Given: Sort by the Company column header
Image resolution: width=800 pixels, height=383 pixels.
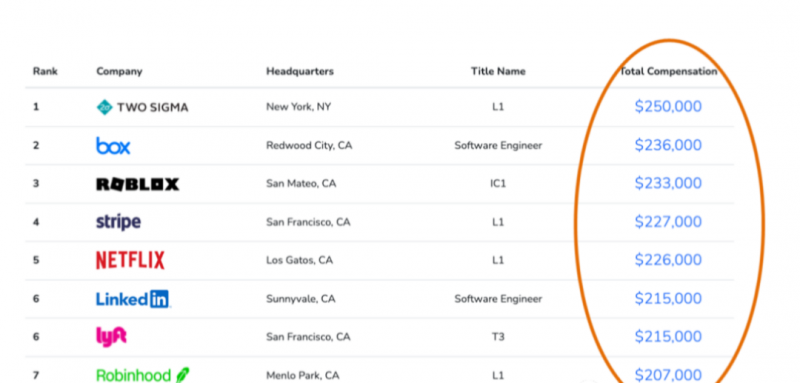Looking at the screenshot, I should [119, 72].
